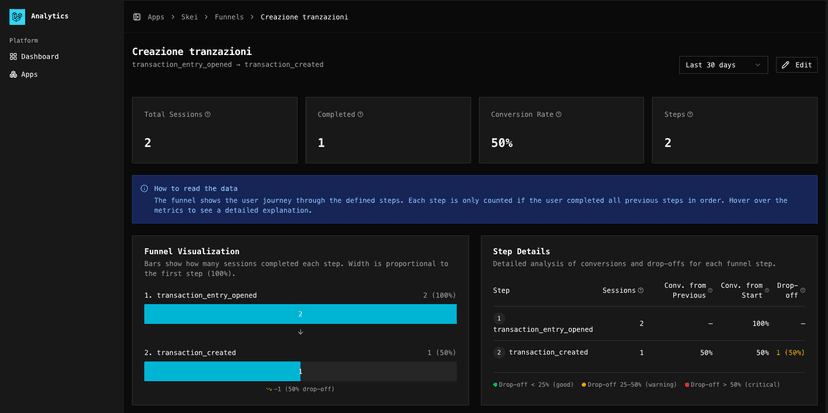Click the Edit funnel button
The image size is (828, 413).
[x=797, y=65]
